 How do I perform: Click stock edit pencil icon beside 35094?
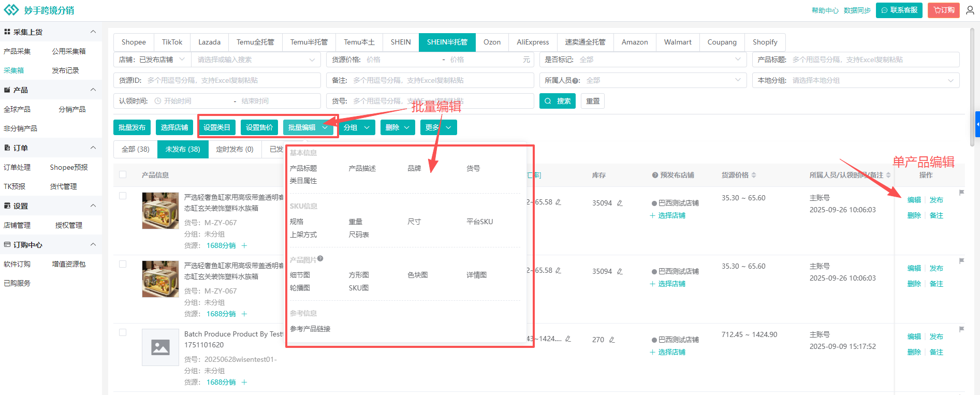tap(620, 203)
